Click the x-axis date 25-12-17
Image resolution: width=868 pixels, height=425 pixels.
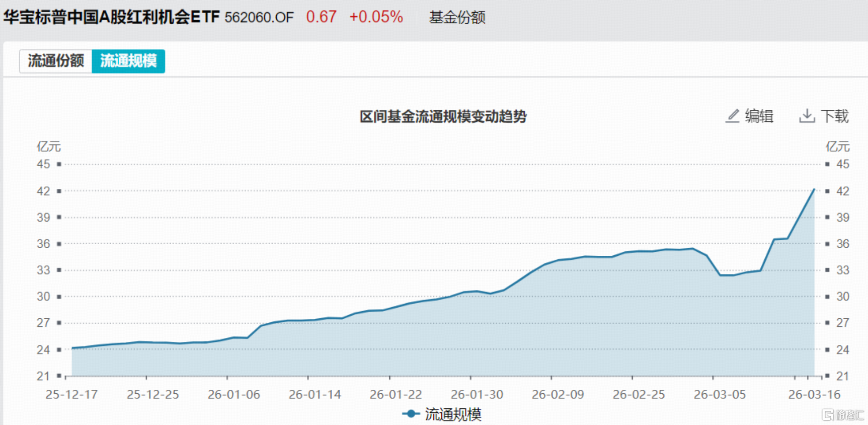click(71, 394)
